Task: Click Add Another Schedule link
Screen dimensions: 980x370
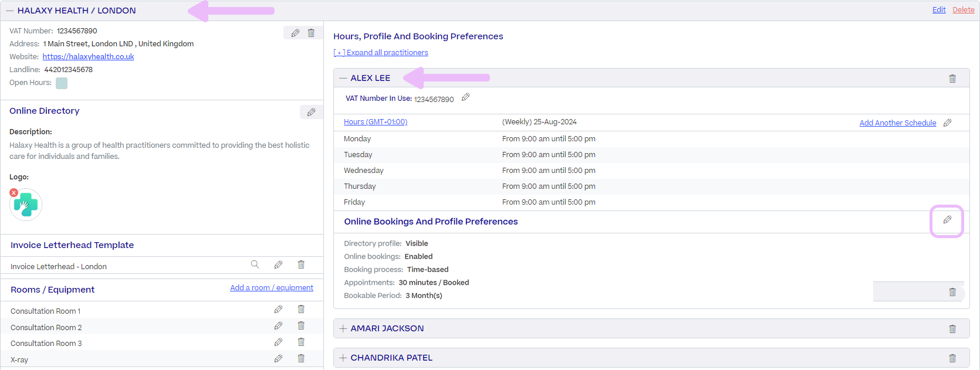Action: click(x=898, y=123)
